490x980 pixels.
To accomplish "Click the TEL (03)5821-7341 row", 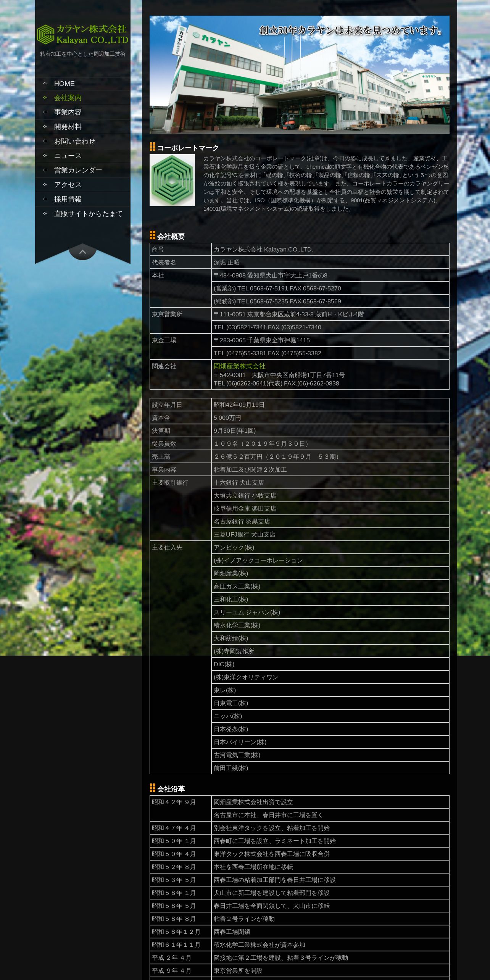I will tap(330, 327).
